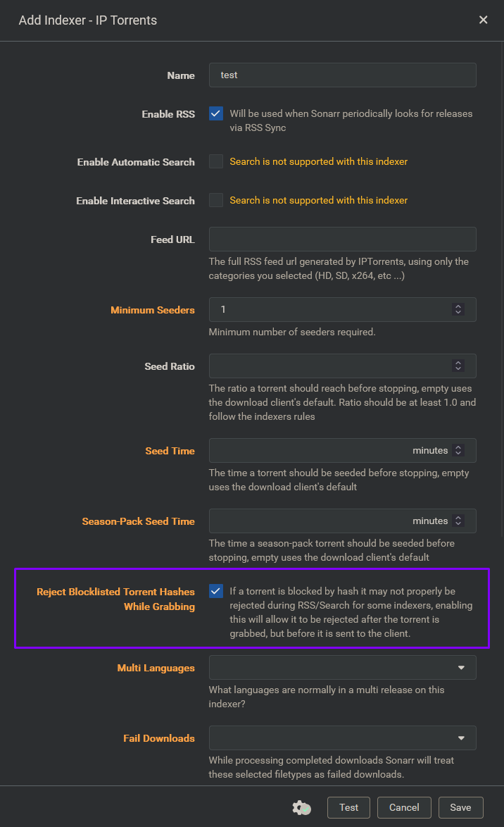Click the Seed Time stepper arrows
Image resolution: width=504 pixels, height=827 pixels.
click(x=458, y=450)
